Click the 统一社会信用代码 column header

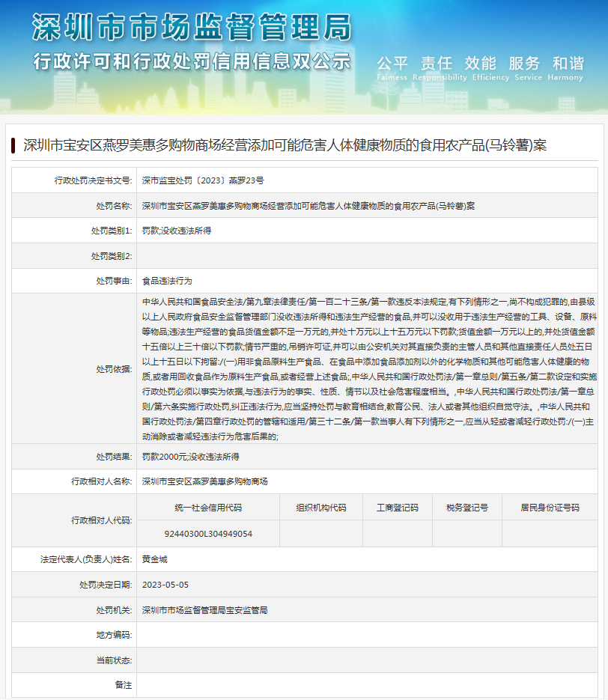click(208, 508)
